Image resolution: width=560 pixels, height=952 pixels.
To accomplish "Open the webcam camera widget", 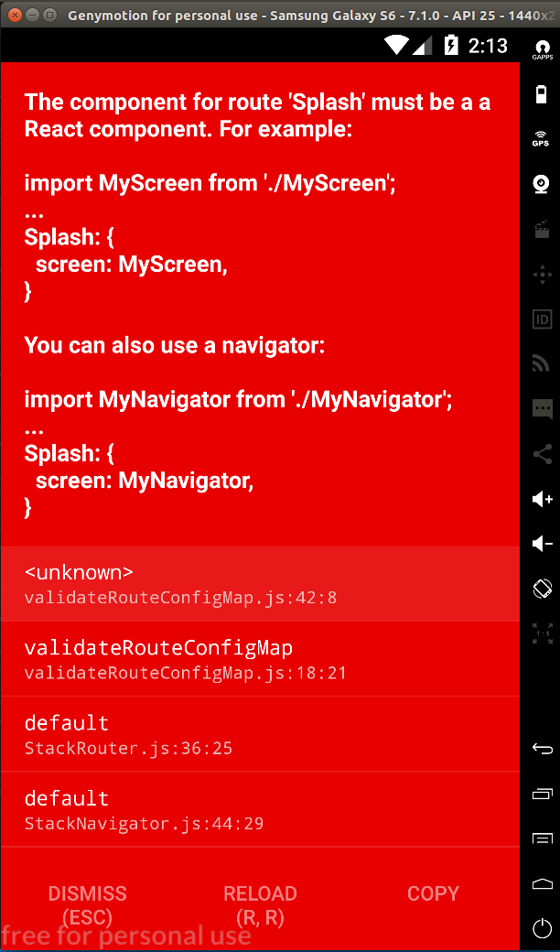I will [542, 185].
